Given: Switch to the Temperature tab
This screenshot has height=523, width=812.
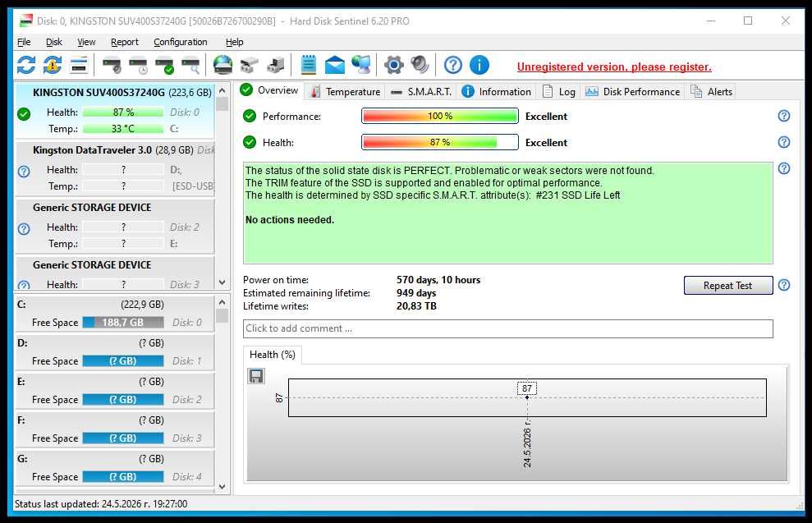Looking at the screenshot, I should 346,92.
